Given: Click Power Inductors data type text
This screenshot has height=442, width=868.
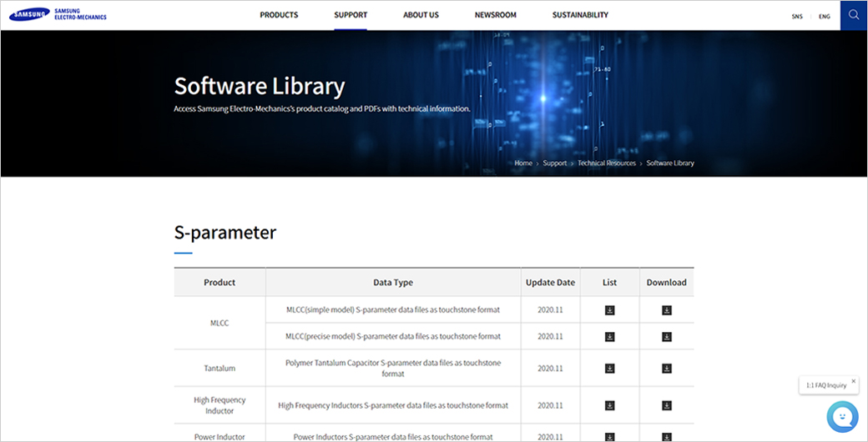Looking at the screenshot, I should tap(393, 436).
